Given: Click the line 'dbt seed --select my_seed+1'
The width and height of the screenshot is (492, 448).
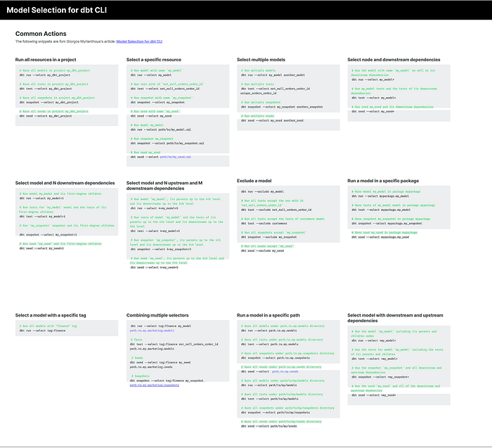Looking at the screenshot, I should click(41, 249).
